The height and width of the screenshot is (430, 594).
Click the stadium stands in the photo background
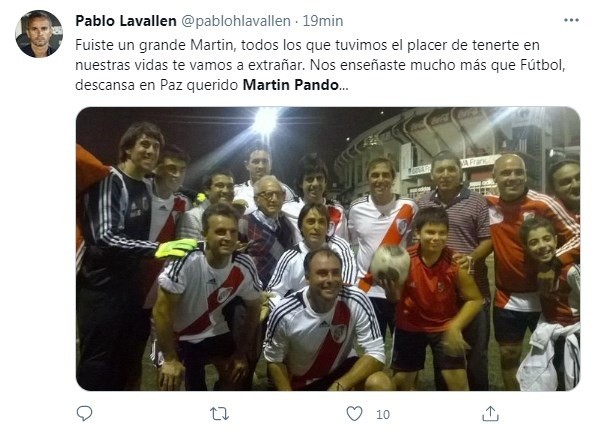(447, 148)
